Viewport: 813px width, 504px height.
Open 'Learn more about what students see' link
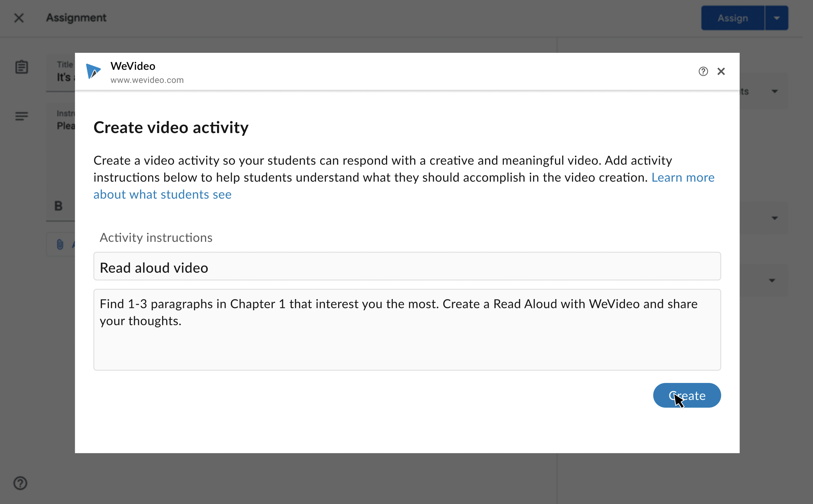click(x=404, y=186)
